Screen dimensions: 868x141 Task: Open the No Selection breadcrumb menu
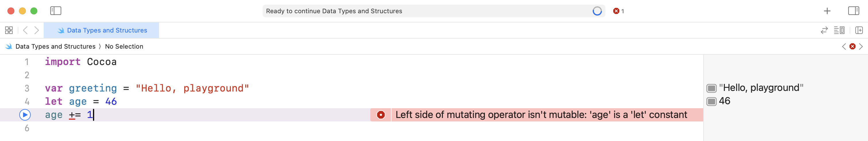124,47
